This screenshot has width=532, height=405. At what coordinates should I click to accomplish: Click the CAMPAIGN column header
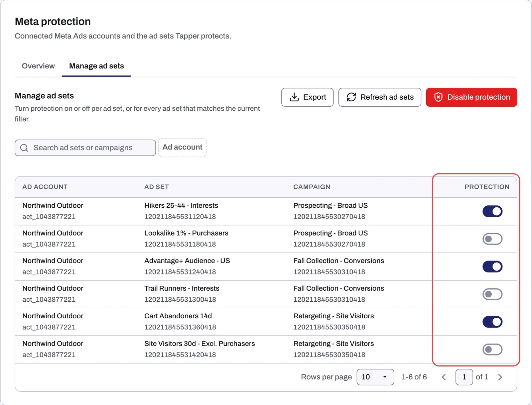tap(312, 187)
